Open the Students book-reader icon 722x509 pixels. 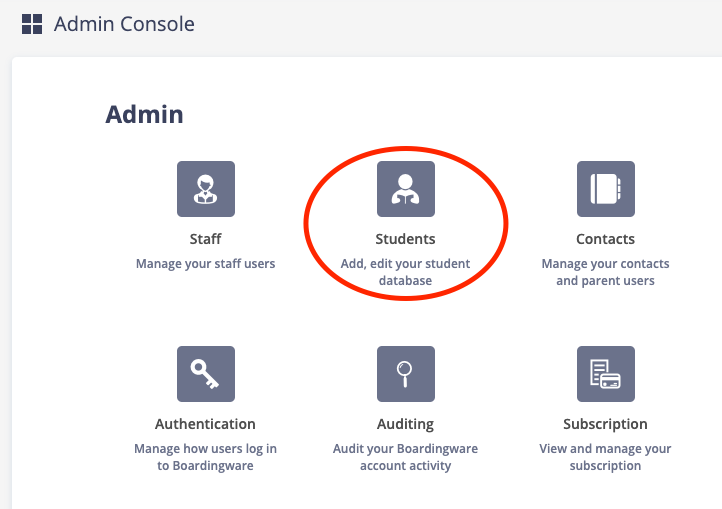[406, 189]
